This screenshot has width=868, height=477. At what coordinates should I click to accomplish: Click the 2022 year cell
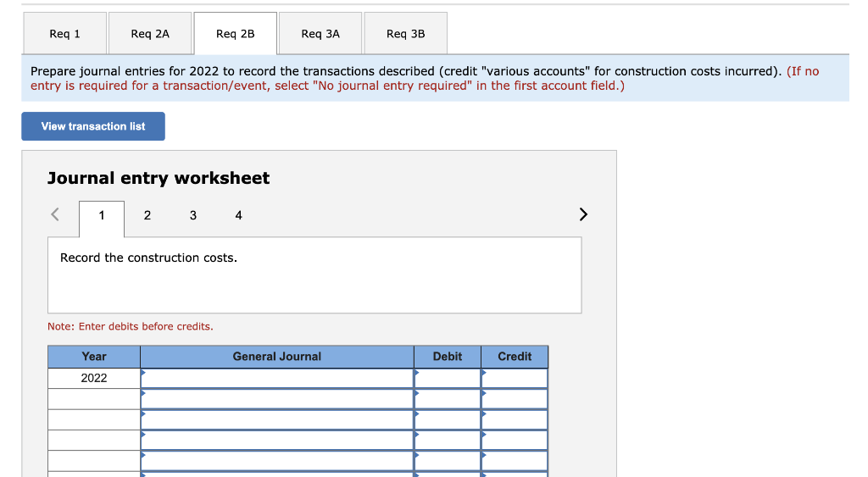94,379
